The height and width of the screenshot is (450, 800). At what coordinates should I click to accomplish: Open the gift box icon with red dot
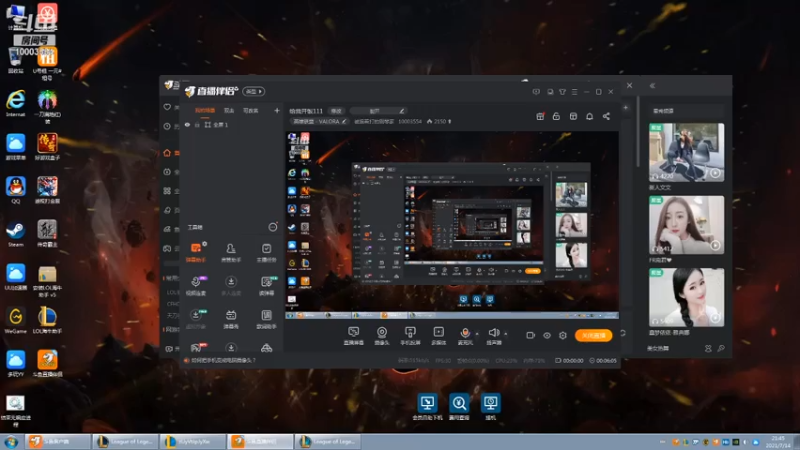coord(540,116)
